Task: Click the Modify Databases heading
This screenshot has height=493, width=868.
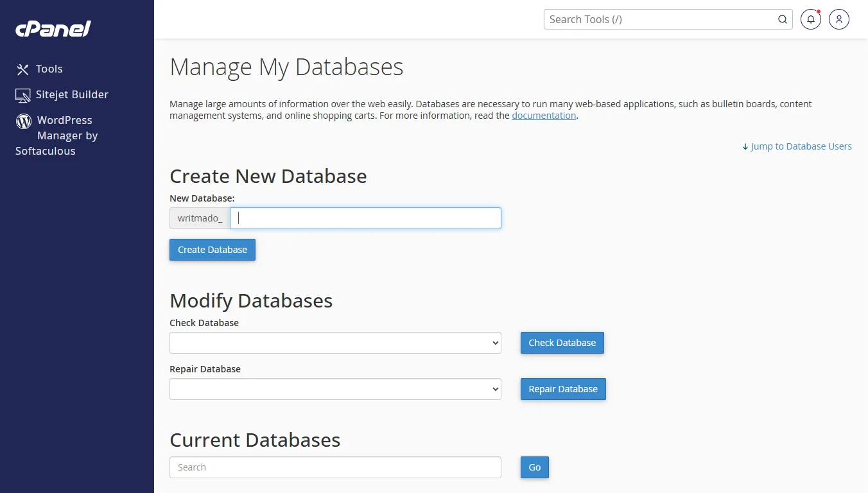Action: click(251, 300)
